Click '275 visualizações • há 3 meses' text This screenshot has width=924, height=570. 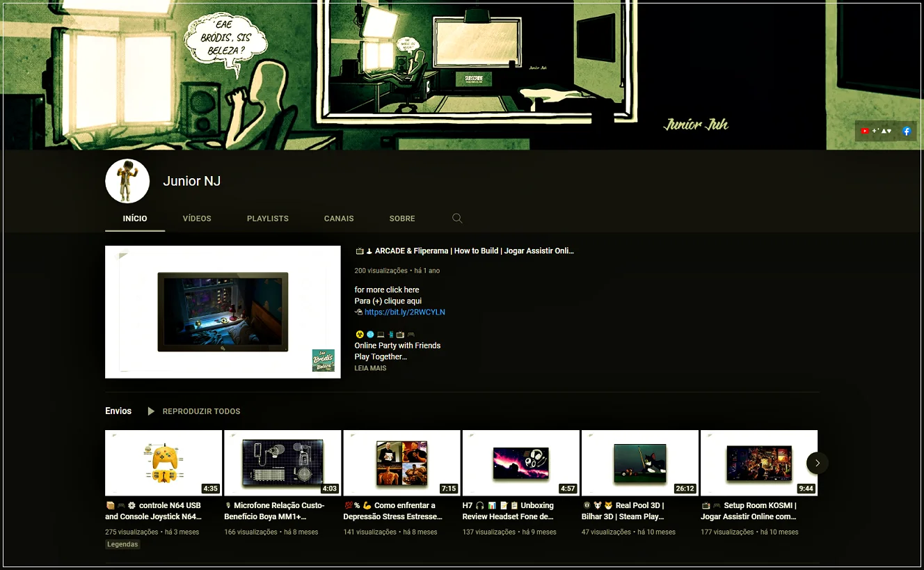(x=152, y=532)
